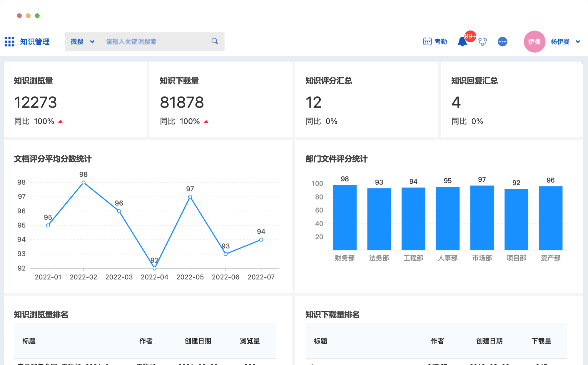Click the 市场部 bar in the chart
588x365 pixels.
pyautogui.click(x=482, y=217)
